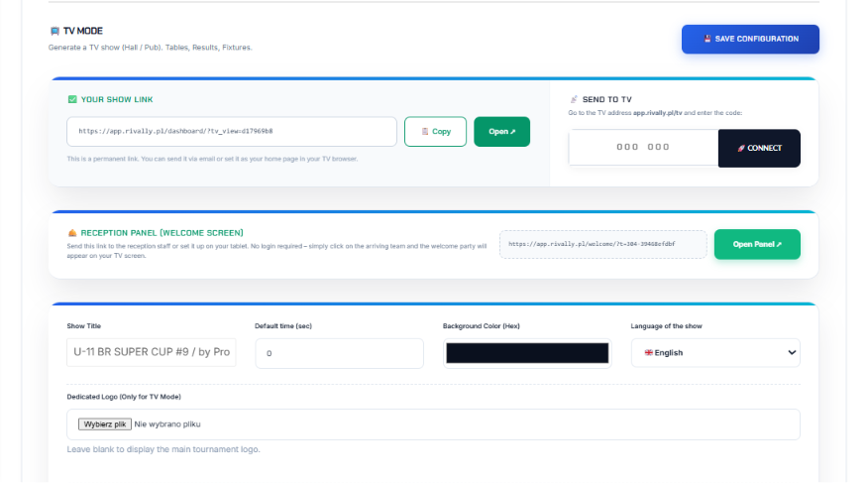
Task: Click the Save Configuration button
Action: tap(750, 40)
